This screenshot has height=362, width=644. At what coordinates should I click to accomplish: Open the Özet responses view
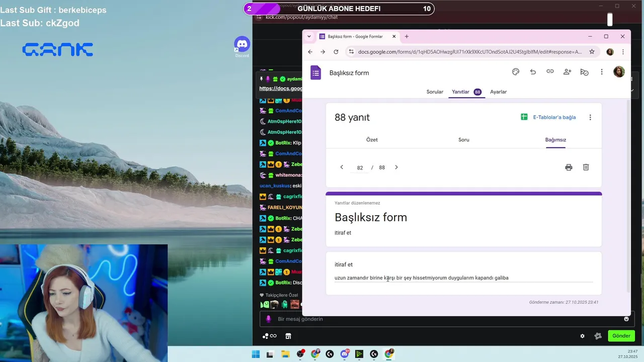tap(372, 140)
